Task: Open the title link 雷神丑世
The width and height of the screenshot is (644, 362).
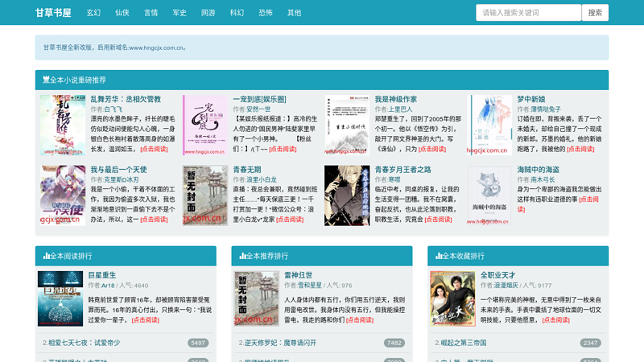Action: coord(299,275)
